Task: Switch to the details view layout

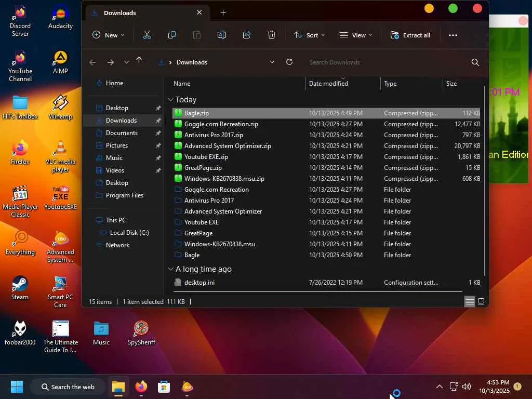Action: pyautogui.click(x=470, y=301)
